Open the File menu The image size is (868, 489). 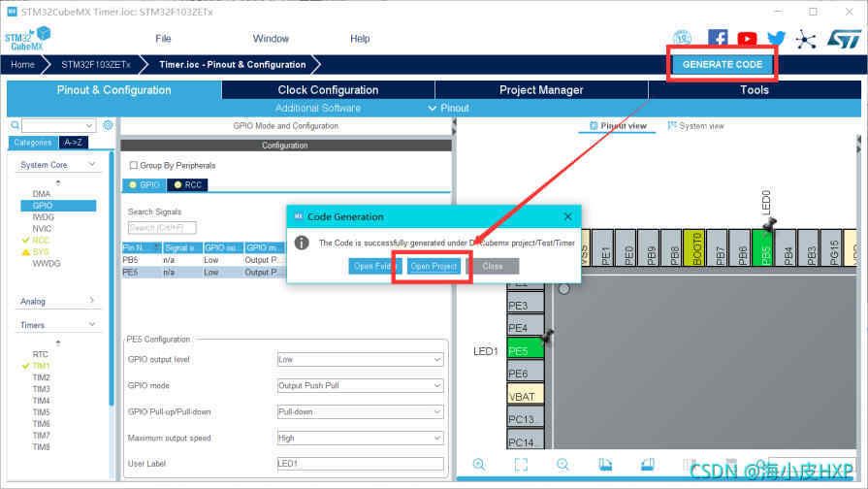163,38
